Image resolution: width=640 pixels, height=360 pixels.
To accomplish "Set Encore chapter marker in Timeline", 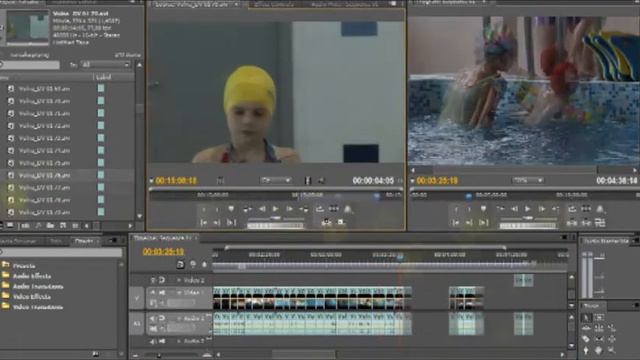I will 193,264.
